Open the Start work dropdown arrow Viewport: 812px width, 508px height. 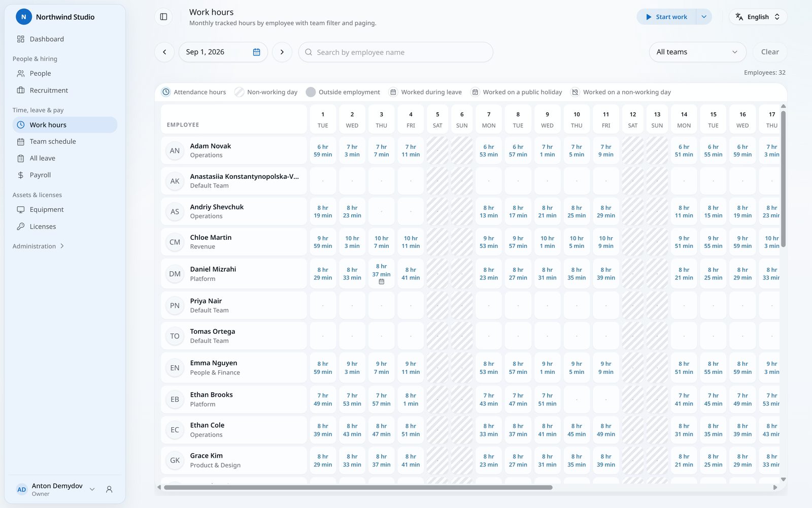pyautogui.click(x=704, y=17)
